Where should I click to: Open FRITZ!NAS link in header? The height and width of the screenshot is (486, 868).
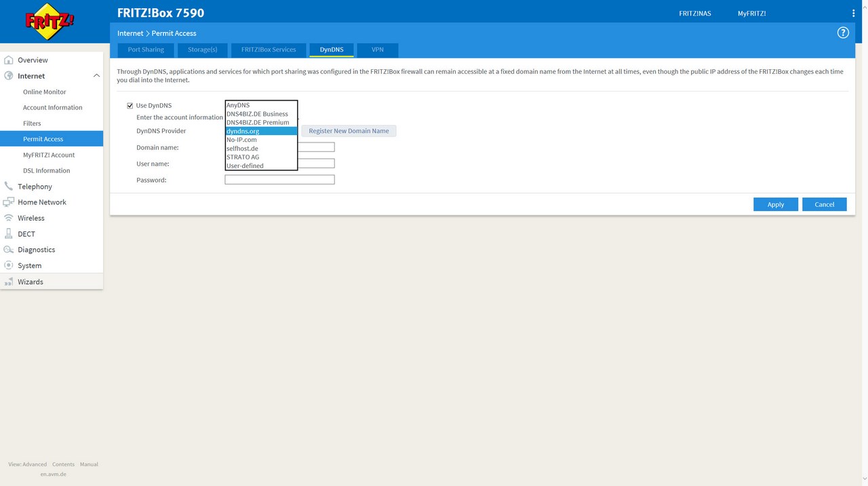(x=695, y=13)
